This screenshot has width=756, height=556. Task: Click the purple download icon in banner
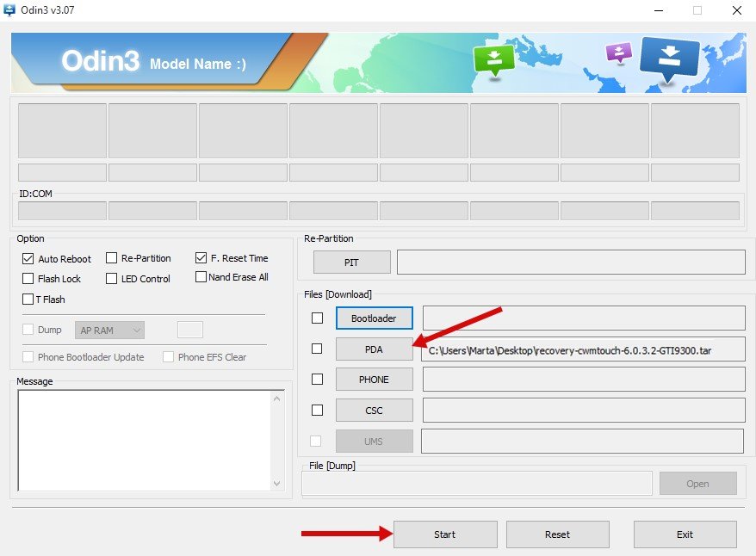618,53
